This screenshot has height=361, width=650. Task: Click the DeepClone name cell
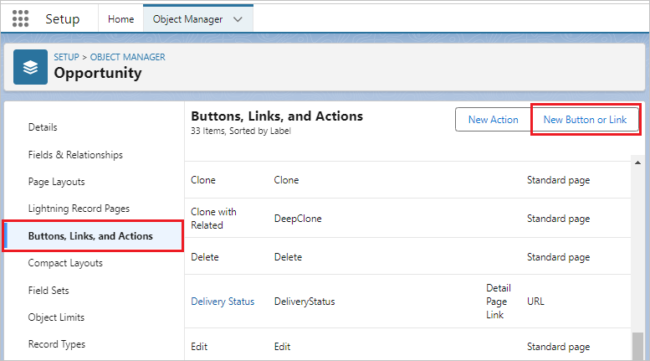pos(298,218)
